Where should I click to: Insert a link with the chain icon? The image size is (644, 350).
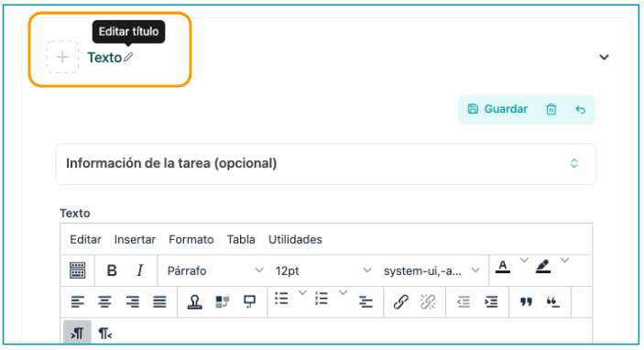coord(401,302)
